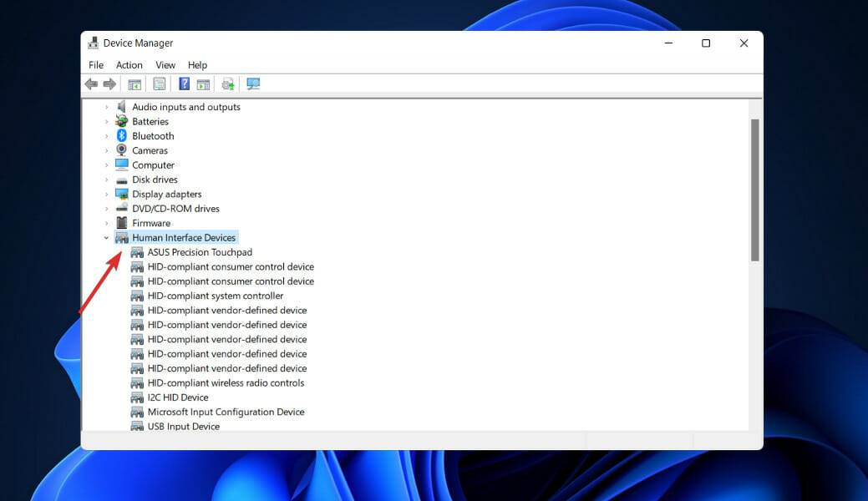Click Scan for hardware changes monitor icon

click(x=253, y=84)
